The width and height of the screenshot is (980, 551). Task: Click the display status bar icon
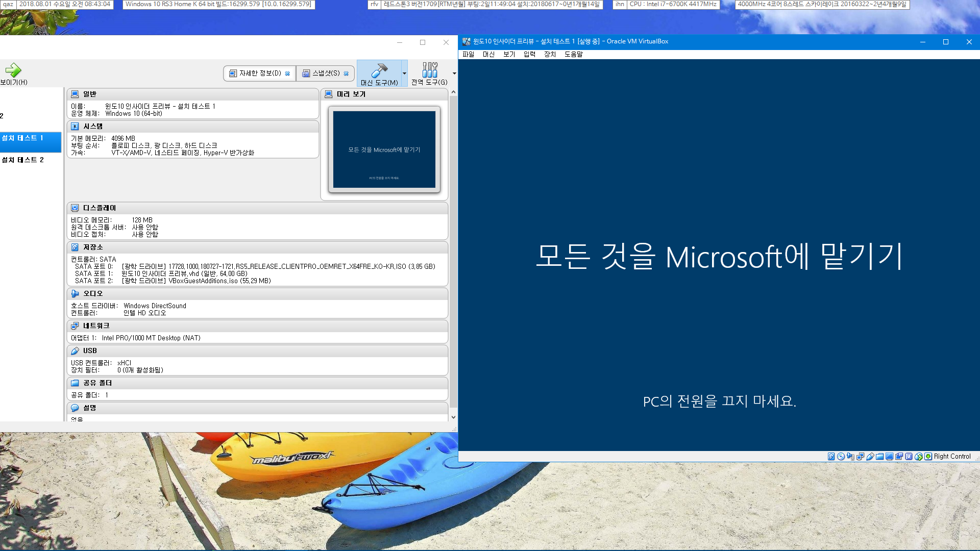(889, 457)
